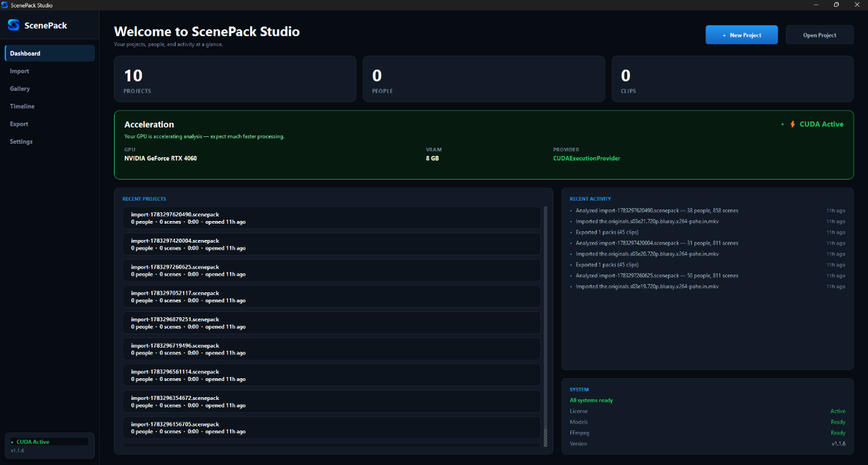
Task: Click the Models Ready status row
Action: 707,422
